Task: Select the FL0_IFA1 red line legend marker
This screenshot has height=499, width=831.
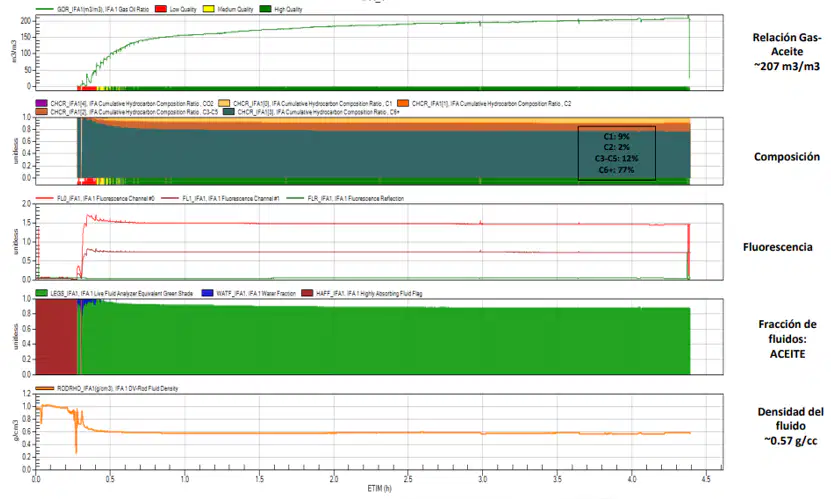Action: point(45,198)
